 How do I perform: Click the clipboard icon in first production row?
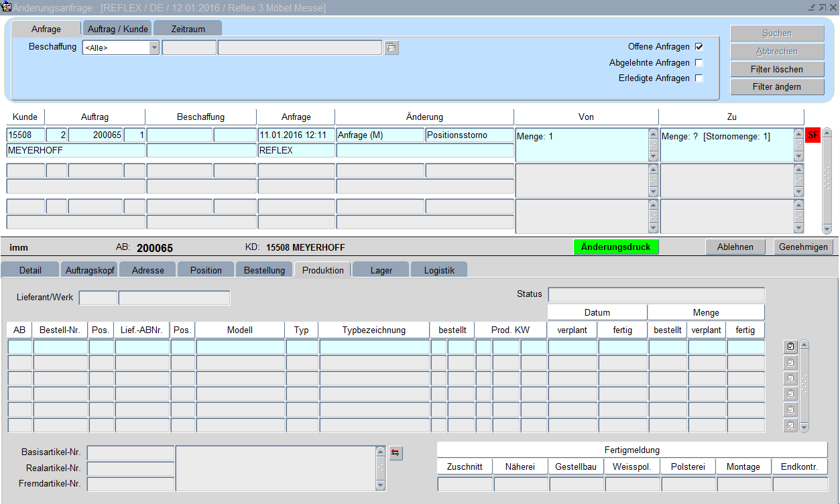[790, 346]
